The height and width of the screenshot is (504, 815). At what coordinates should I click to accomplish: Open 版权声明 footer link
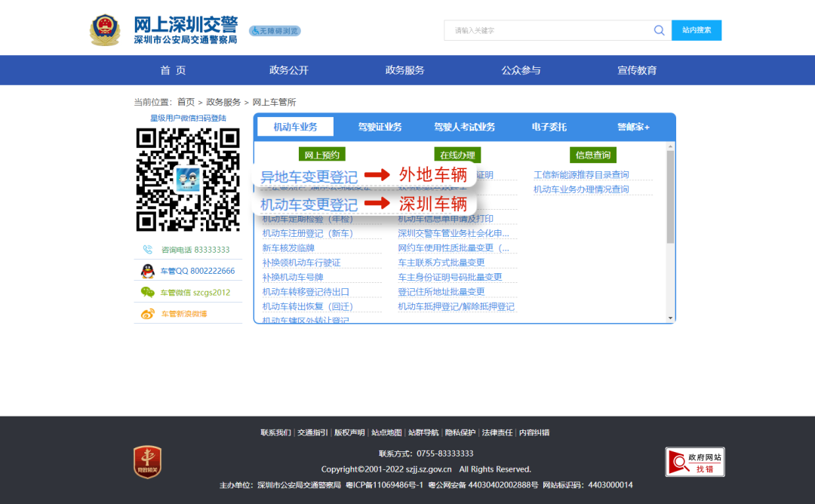click(349, 432)
